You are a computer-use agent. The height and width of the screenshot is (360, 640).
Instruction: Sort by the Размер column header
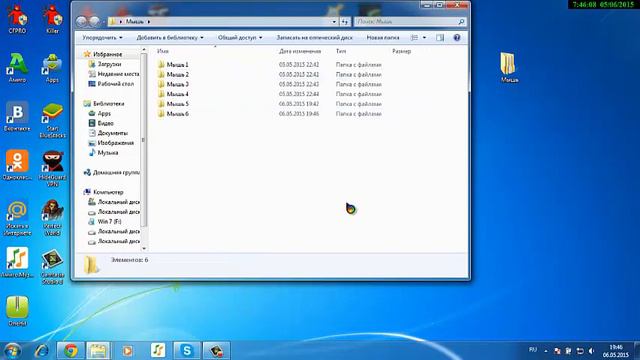(x=401, y=51)
